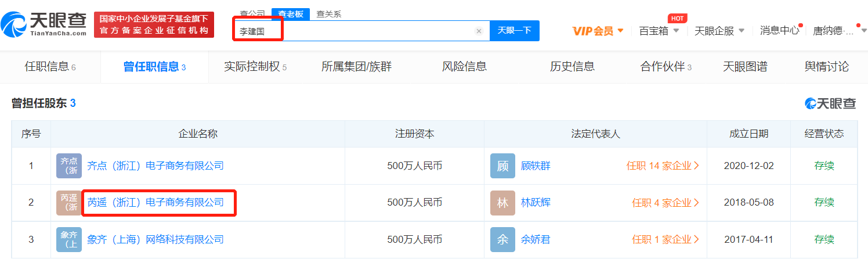Open 象齐（上海）网络科技有限公司 link

[155, 239]
